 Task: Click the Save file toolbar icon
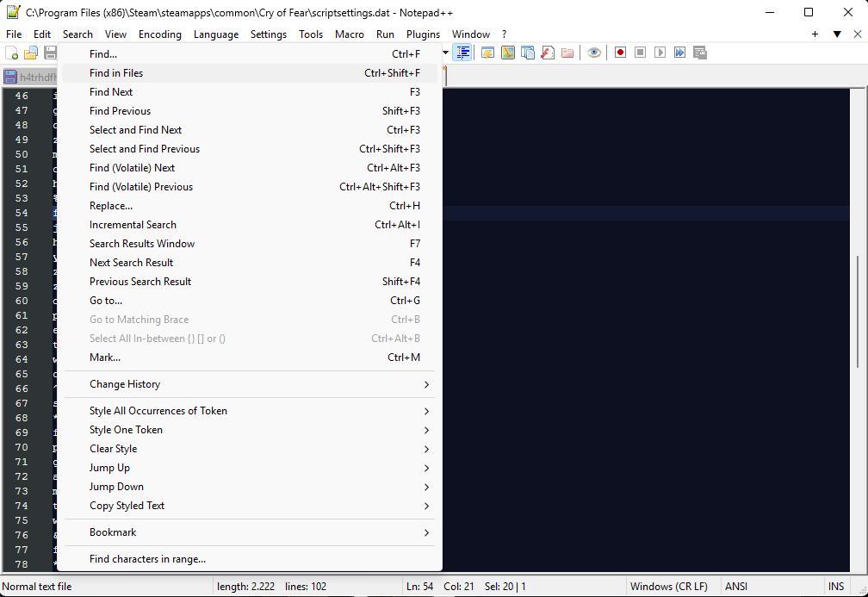(50, 53)
